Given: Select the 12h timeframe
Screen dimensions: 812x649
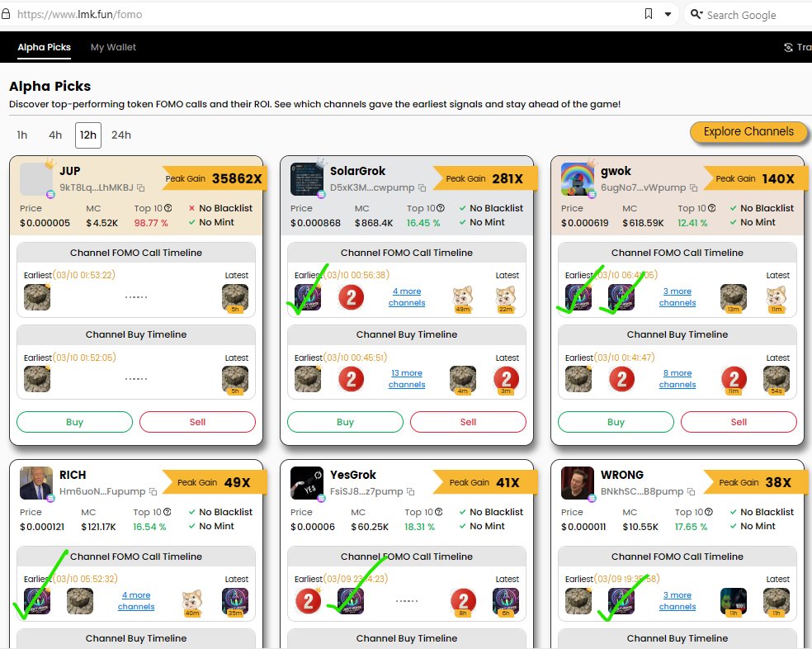Looking at the screenshot, I should (88, 135).
